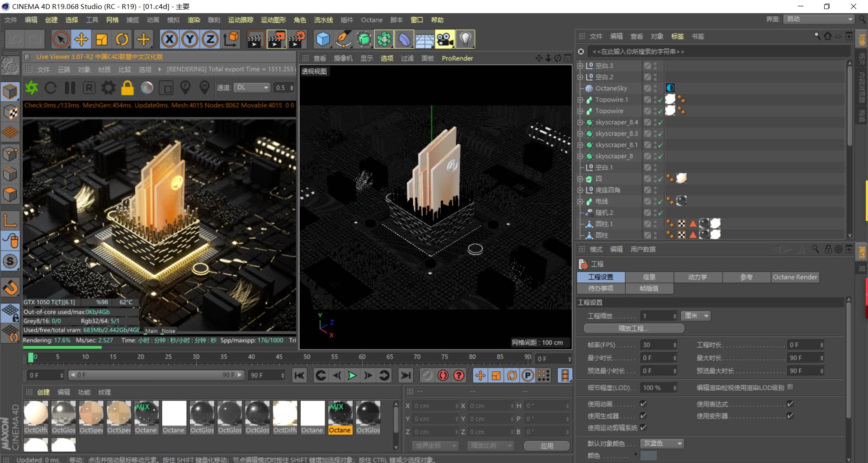Image resolution: width=868 pixels, height=463 pixels.
Task: Add a camera object from the toolbar
Action: tap(445, 39)
